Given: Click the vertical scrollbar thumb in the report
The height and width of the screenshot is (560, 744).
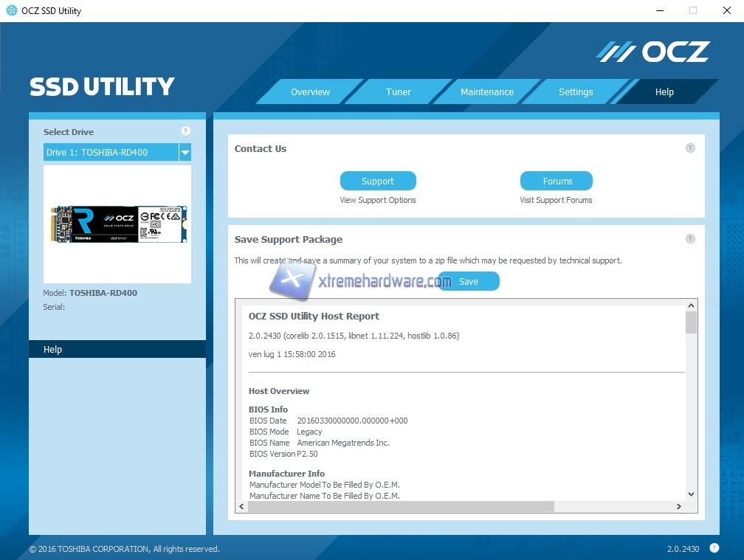Looking at the screenshot, I should coord(691,322).
